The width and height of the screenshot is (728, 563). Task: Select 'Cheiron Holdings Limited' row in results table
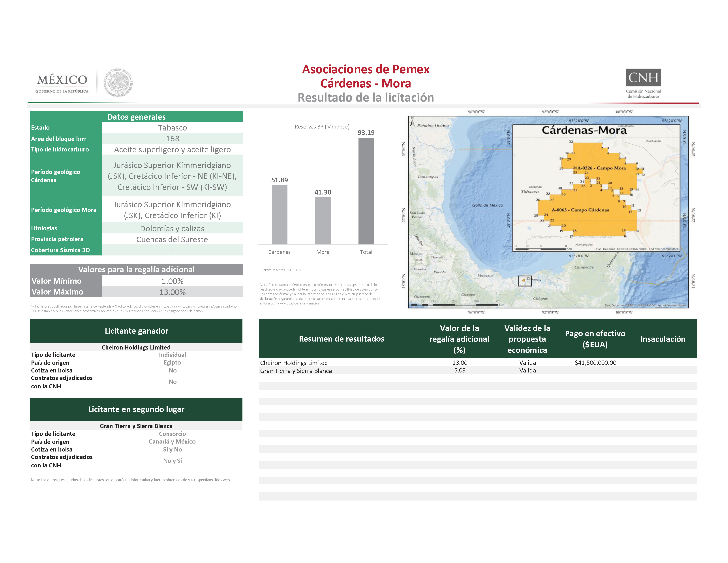(x=478, y=363)
